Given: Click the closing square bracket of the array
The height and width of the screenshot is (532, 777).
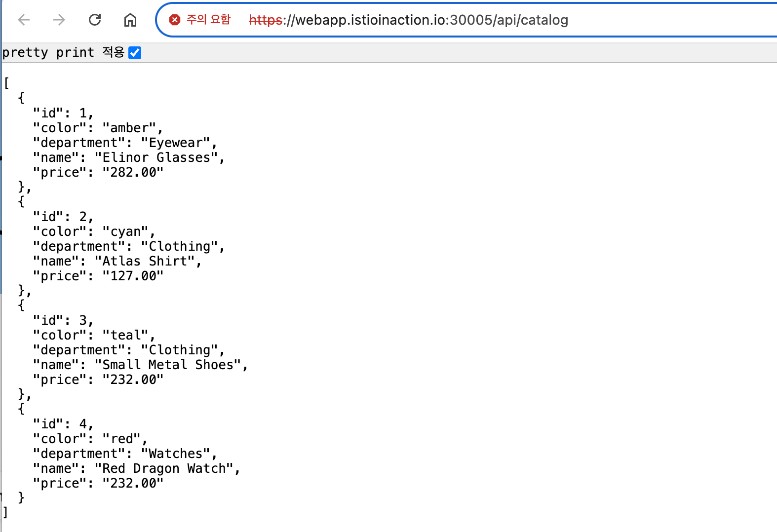Looking at the screenshot, I should tap(5, 512).
